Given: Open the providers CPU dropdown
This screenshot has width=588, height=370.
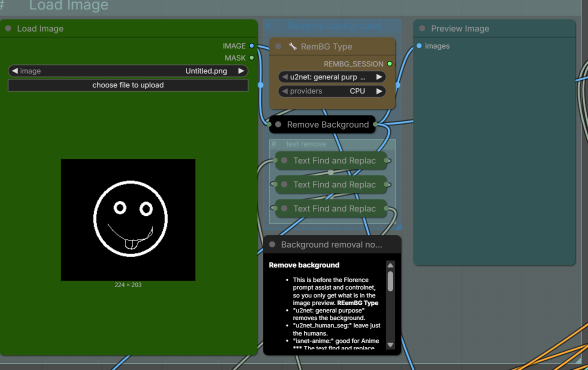Looking at the screenshot, I should (x=332, y=91).
